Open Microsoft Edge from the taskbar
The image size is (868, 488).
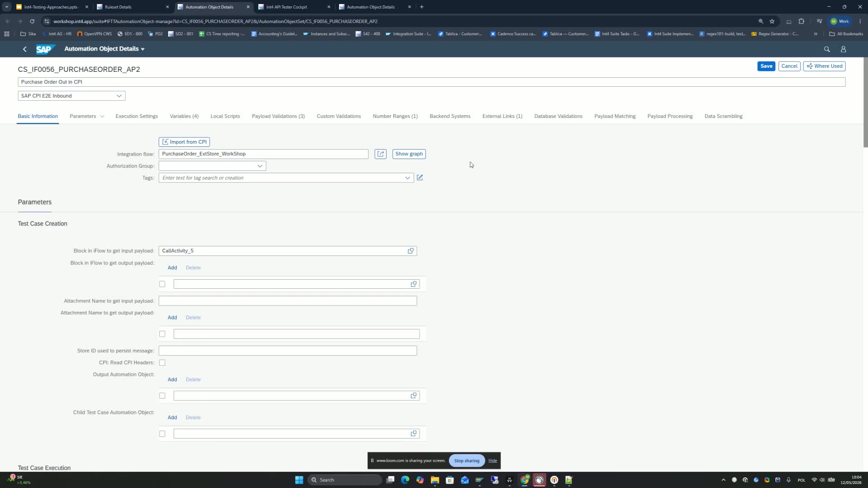pyautogui.click(x=405, y=480)
